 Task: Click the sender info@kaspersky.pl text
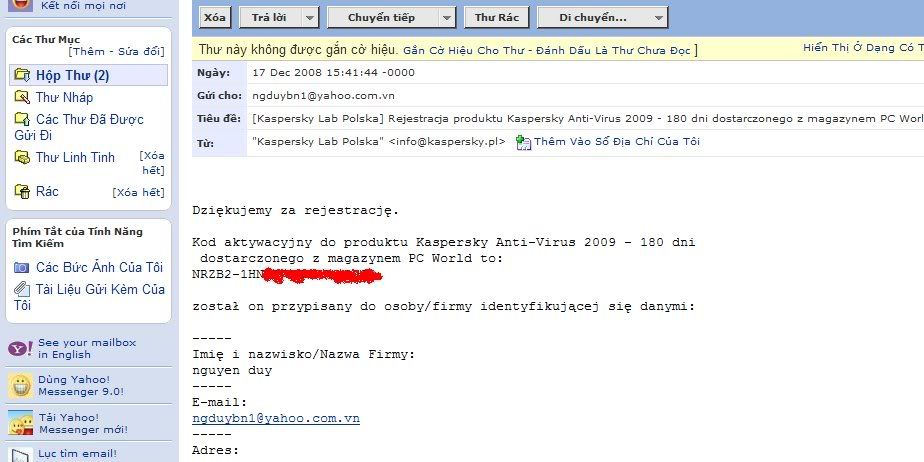pyautogui.click(x=447, y=141)
